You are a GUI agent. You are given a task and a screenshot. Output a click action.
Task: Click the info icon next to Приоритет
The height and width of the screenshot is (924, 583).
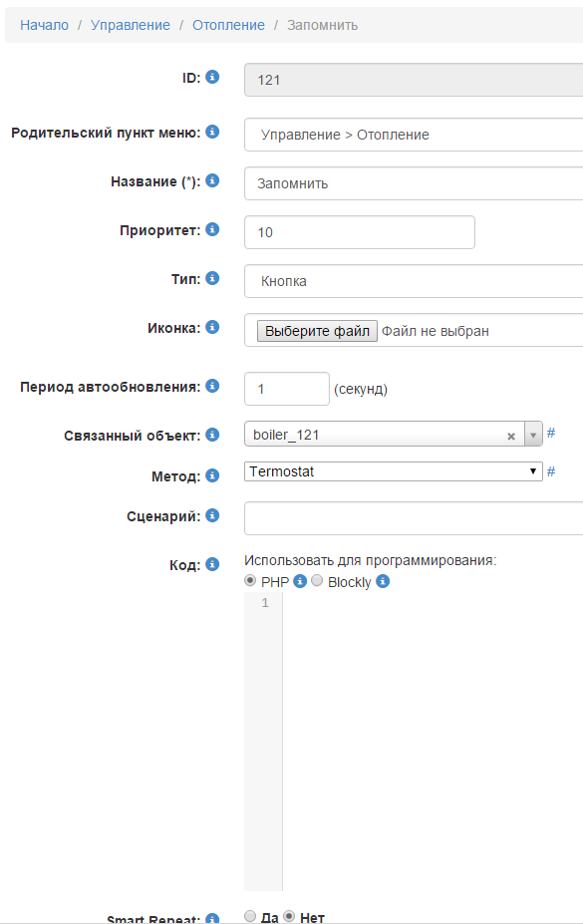[x=211, y=229]
